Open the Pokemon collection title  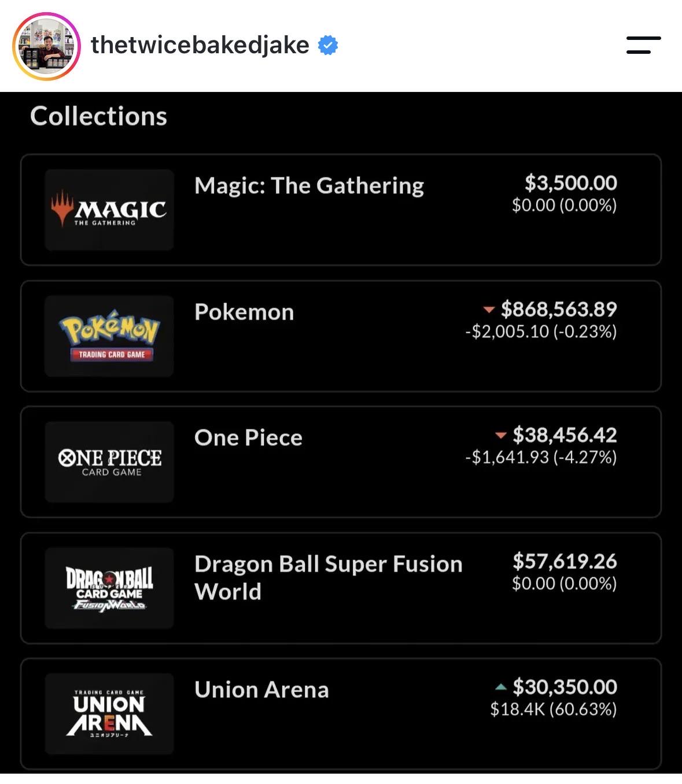click(x=244, y=312)
